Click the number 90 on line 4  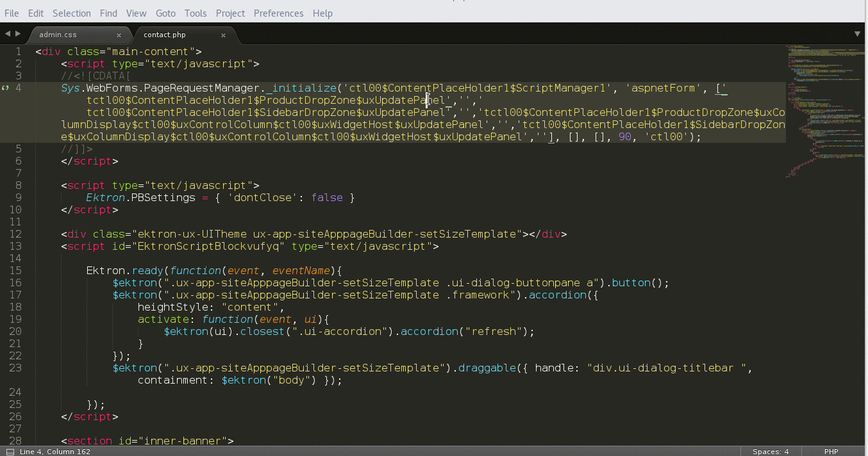tap(625, 137)
